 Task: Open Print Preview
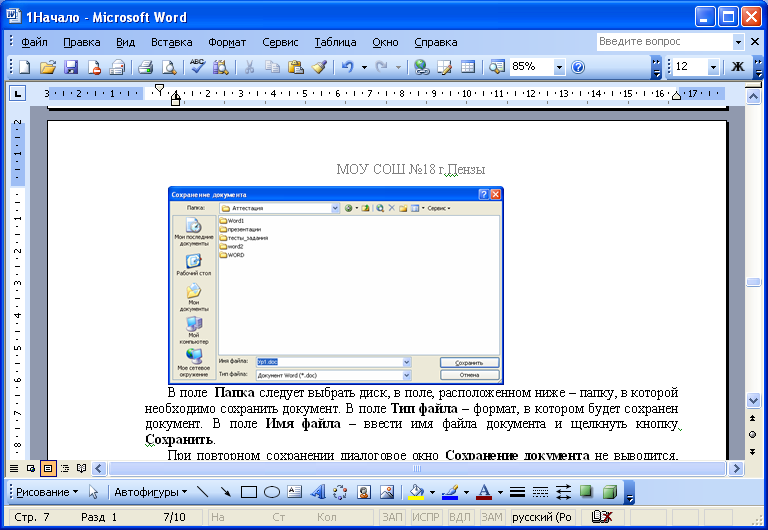pyautogui.click(x=169, y=67)
